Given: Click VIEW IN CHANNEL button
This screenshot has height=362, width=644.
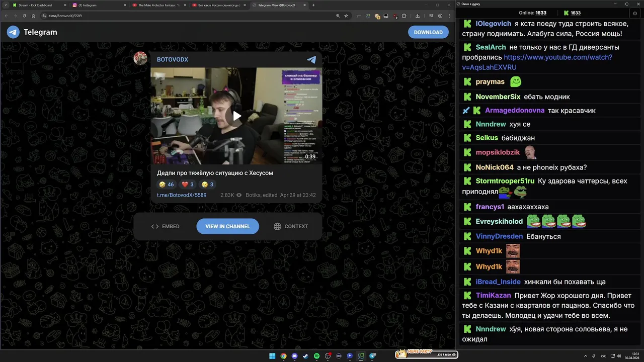Looking at the screenshot, I should point(227,226).
